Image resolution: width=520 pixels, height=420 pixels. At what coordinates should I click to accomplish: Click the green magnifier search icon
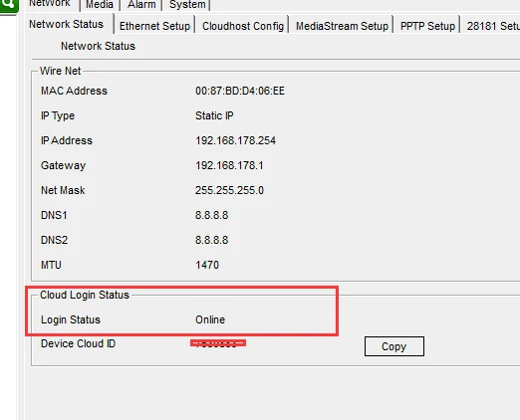(x=8, y=5)
